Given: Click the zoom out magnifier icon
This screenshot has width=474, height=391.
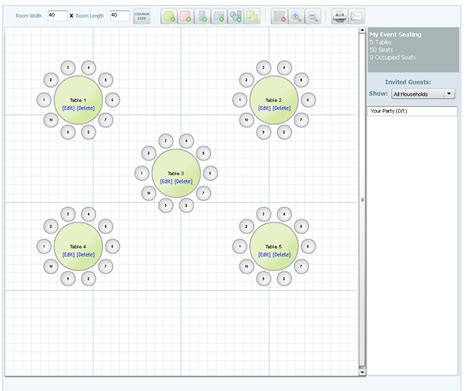Looking at the screenshot, I should [x=313, y=16].
